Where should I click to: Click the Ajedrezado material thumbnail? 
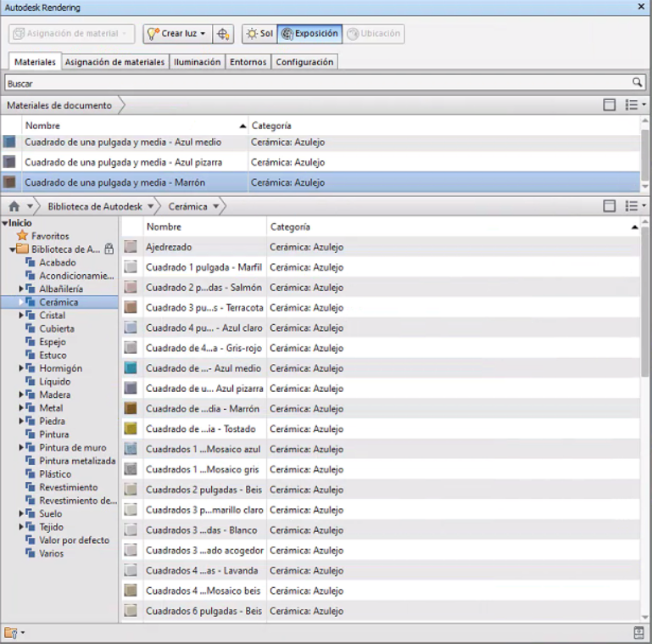131,247
